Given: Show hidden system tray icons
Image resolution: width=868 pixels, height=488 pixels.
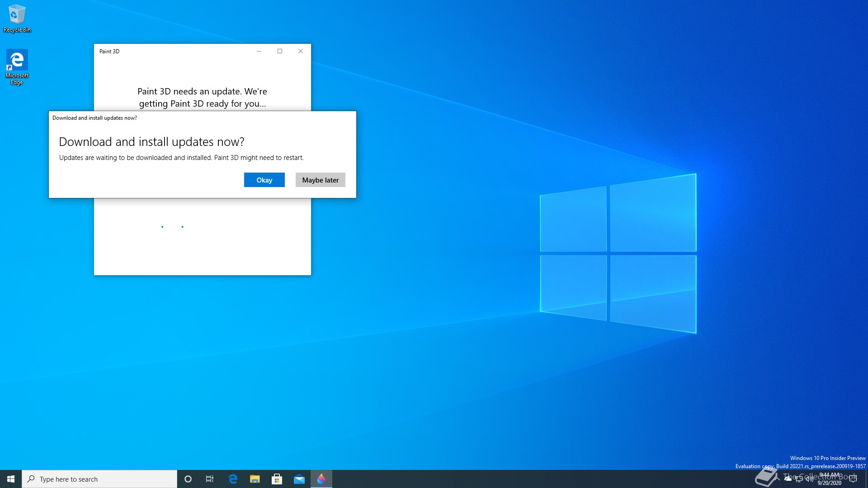Looking at the screenshot, I should (x=777, y=479).
